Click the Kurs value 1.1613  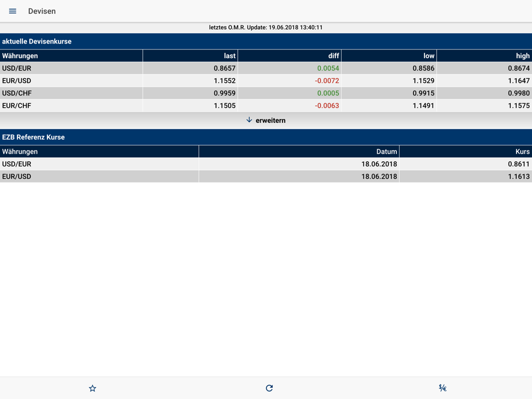519,177
